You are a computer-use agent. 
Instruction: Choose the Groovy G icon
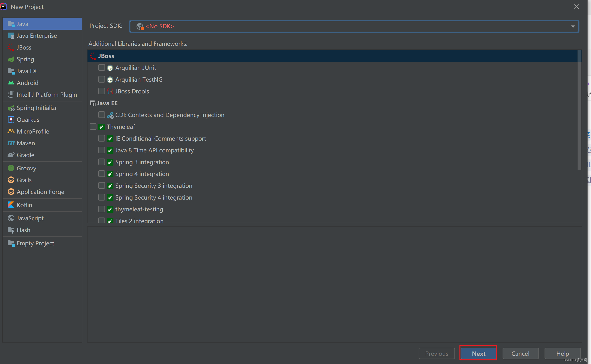pyautogui.click(x=11, y=168)
